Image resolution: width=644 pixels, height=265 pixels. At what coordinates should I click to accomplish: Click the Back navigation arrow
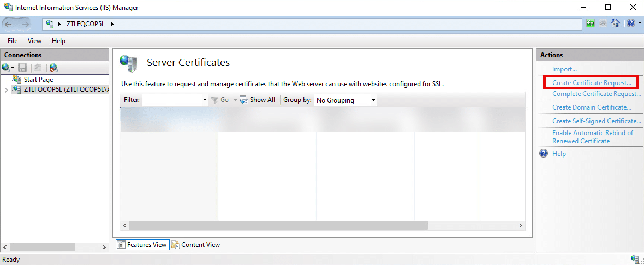[9, 24]
